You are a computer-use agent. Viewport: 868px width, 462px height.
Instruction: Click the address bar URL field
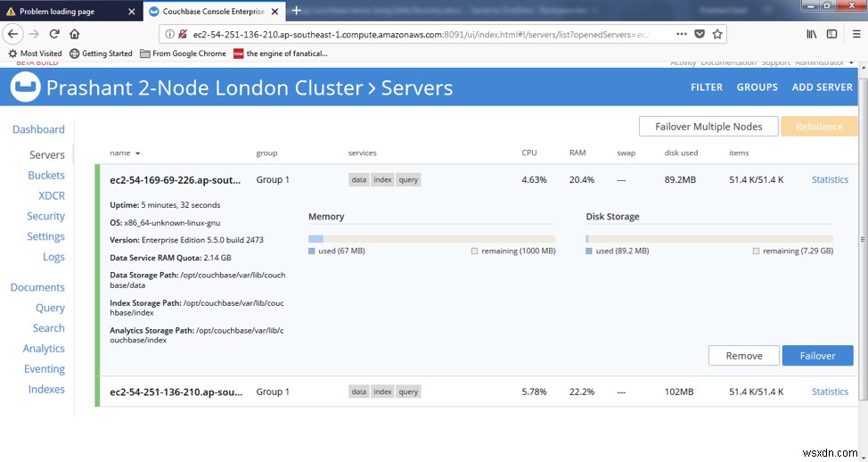[x=421, y=35]
